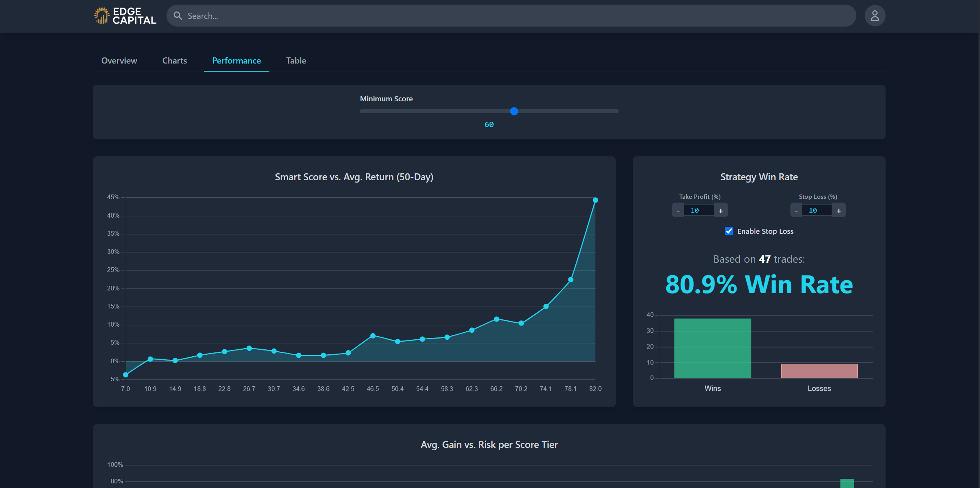Click the Edge Capital logo
Viewport: 980px width, 488px height.
pyautogui.click(x=125, y=16)
